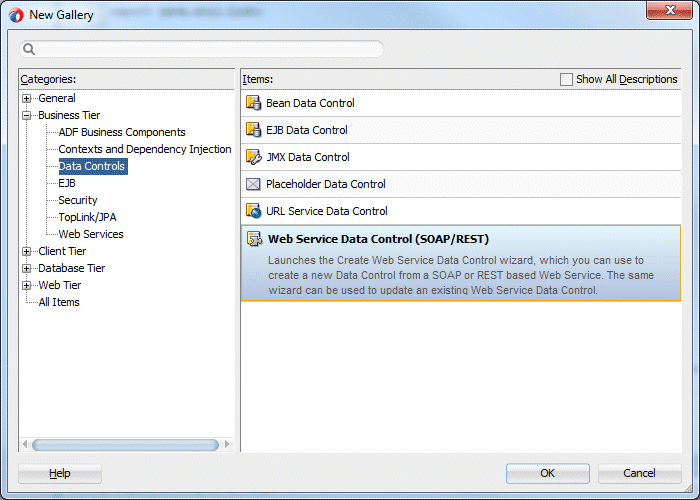Expand the General category
The image size is (700, 500).
(27, 98)
